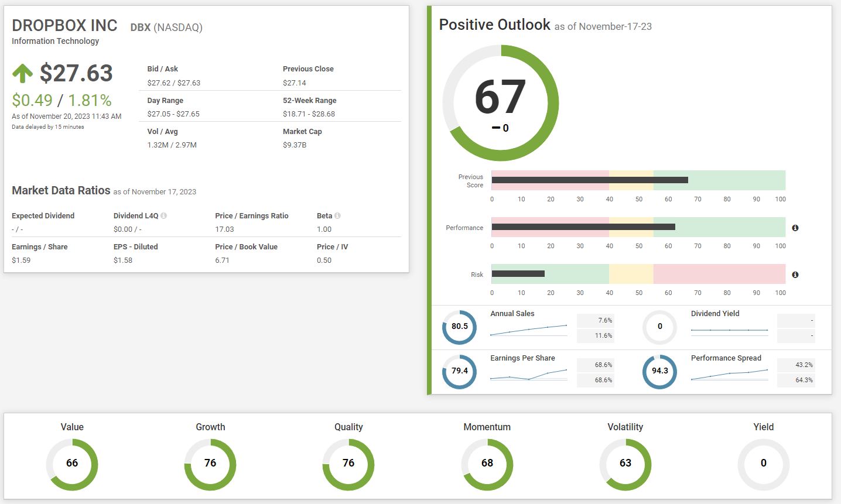Click the Previous Close value $27.14

point(295,83)
